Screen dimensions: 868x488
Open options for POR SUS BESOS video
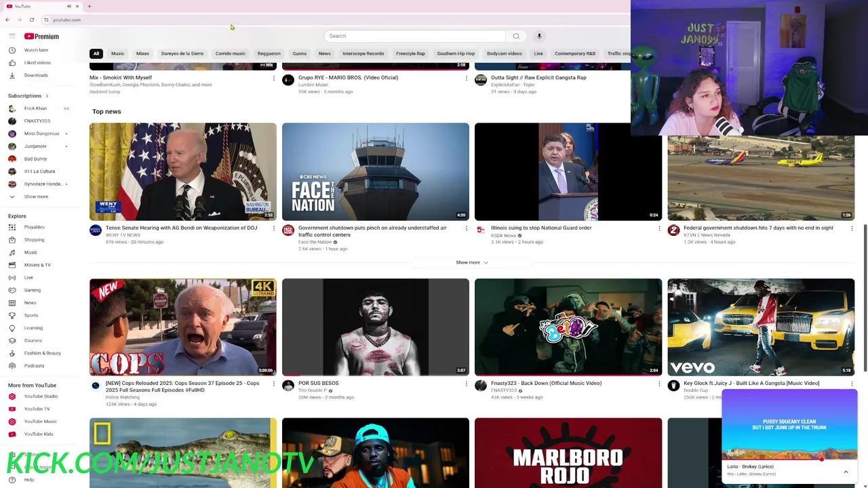467,384
